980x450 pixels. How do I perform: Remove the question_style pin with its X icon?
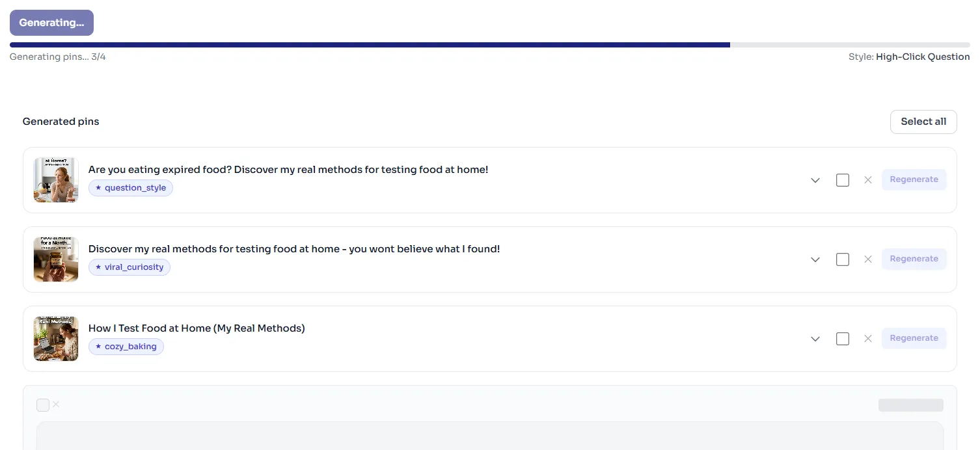pos(867,180)
